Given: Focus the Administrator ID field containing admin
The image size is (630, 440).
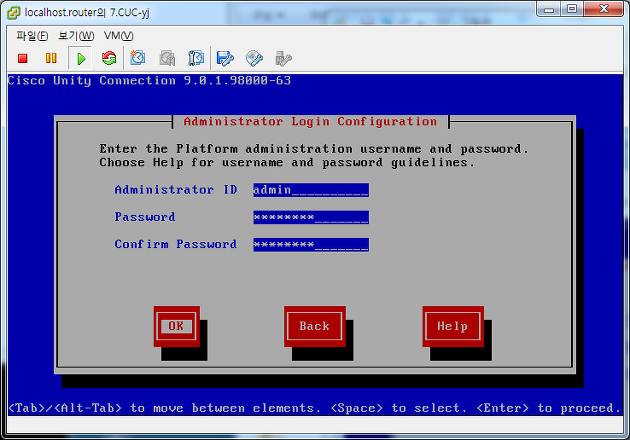Looking at the screenshot, I should coord(311,190).
